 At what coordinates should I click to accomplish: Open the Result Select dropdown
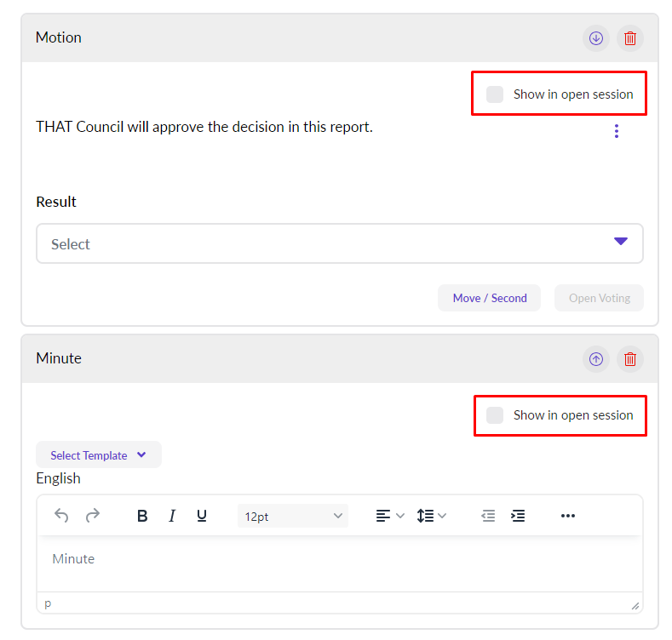coord(339,244)
